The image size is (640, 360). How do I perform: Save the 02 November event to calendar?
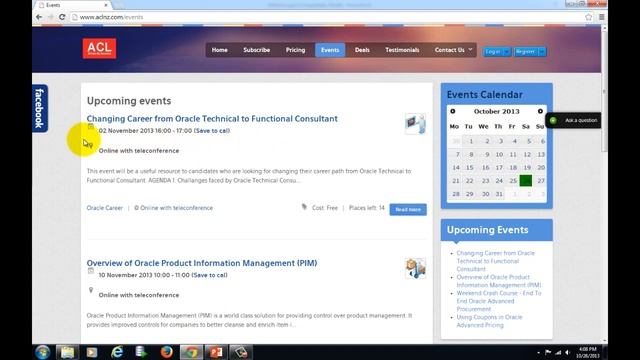coord(212,131)
